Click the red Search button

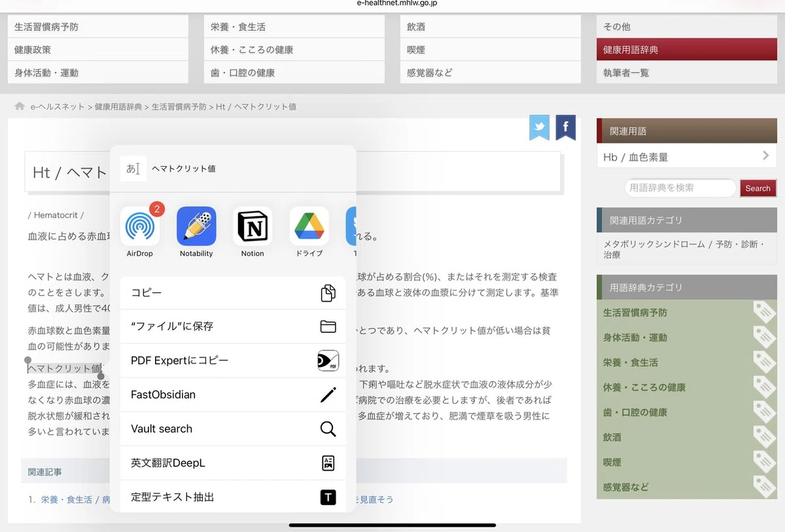758,188
